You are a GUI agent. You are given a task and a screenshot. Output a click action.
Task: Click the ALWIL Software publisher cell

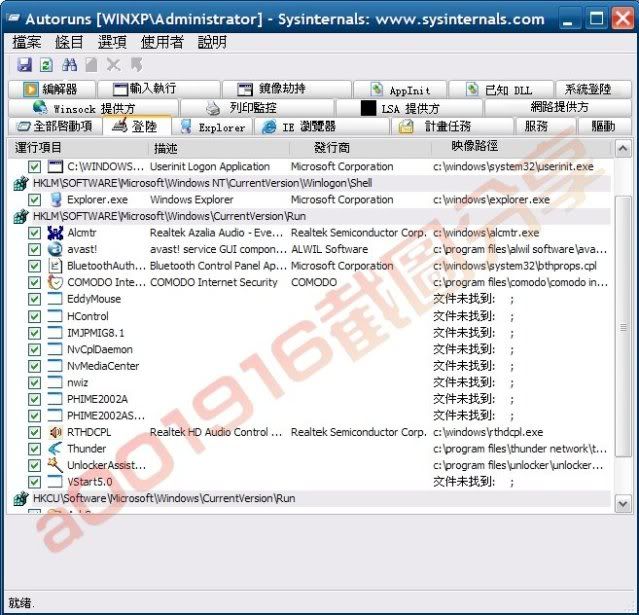[x=330, y=249]
